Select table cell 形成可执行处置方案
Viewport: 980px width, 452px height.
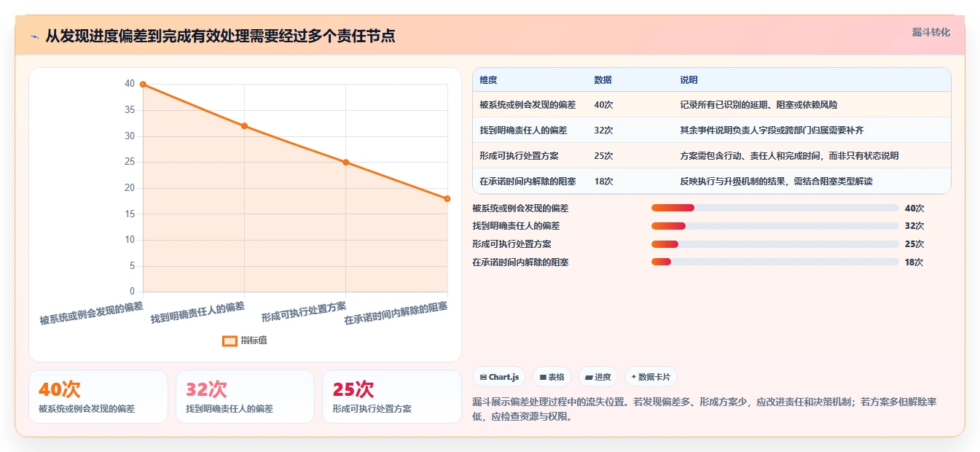519,156
